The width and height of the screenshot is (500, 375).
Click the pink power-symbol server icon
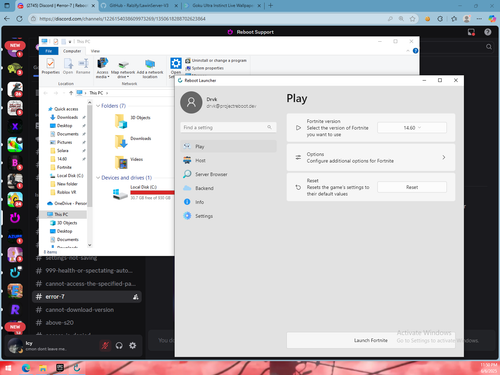pos(15,218)
